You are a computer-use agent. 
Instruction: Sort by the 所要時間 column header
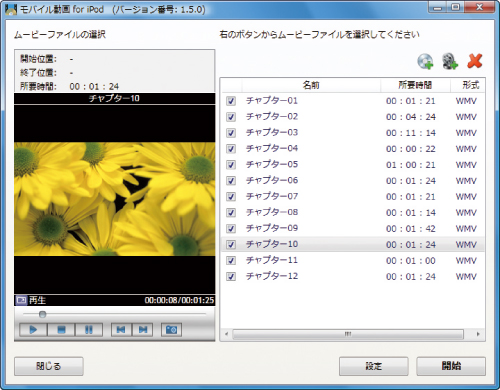coord(415,85)
